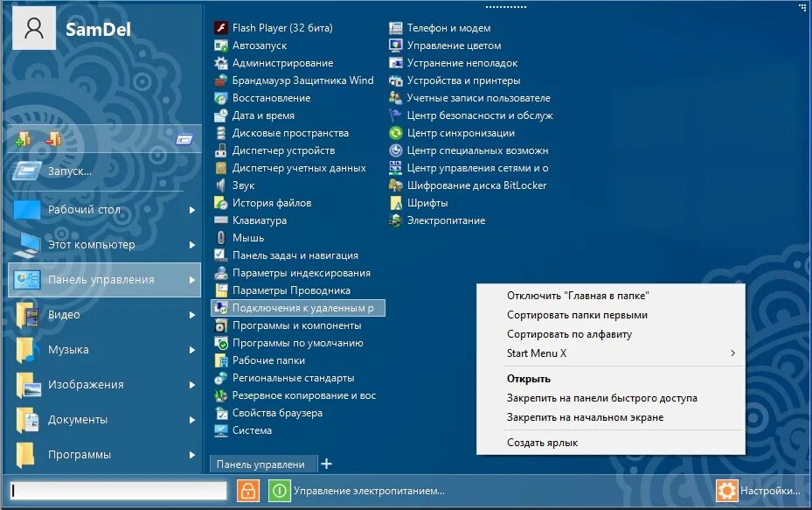Expand Рабочий стол submenu arrow
This screenshot has height=510, width=812.
(x=192, y=210)
